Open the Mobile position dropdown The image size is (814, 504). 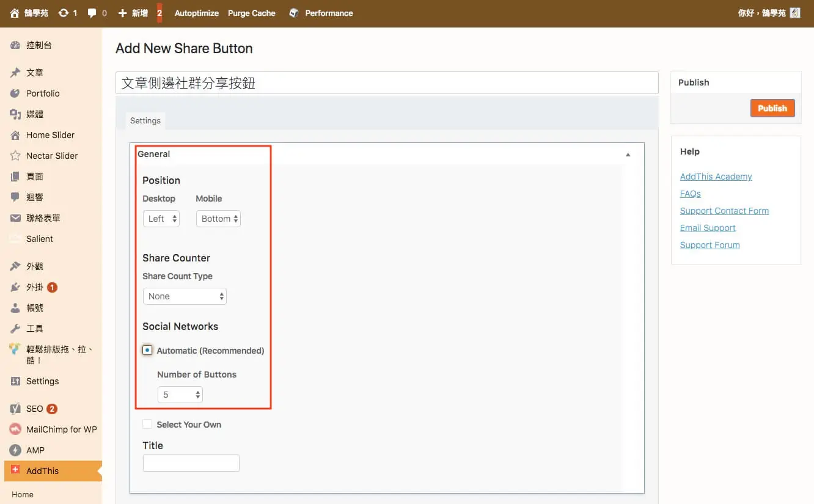tap(218, 219)
